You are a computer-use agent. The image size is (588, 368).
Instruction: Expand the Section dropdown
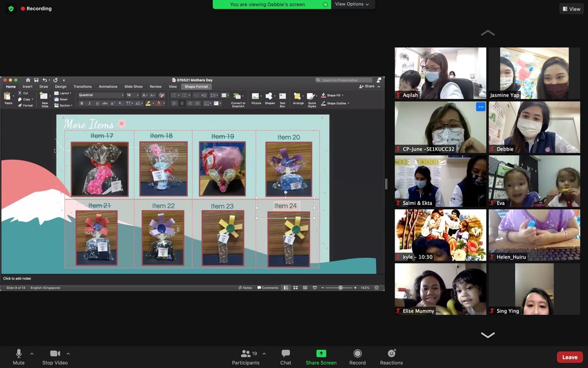63,106
